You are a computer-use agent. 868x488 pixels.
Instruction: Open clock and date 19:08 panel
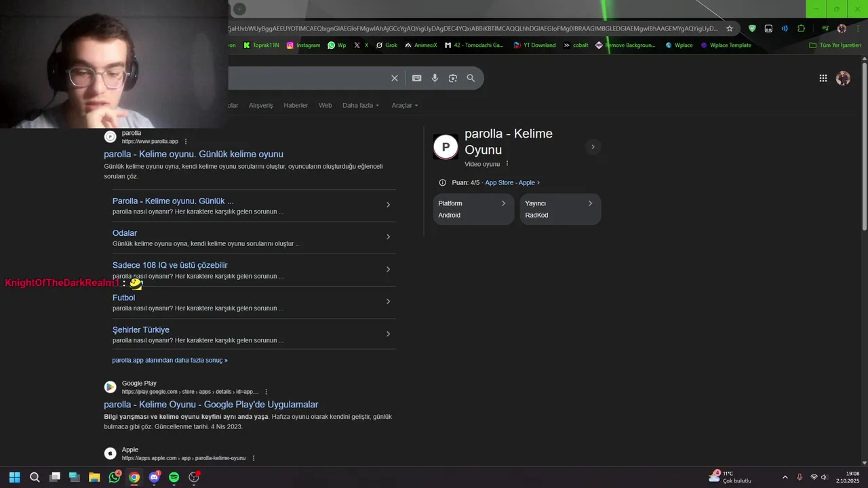[x=848, y=477]
